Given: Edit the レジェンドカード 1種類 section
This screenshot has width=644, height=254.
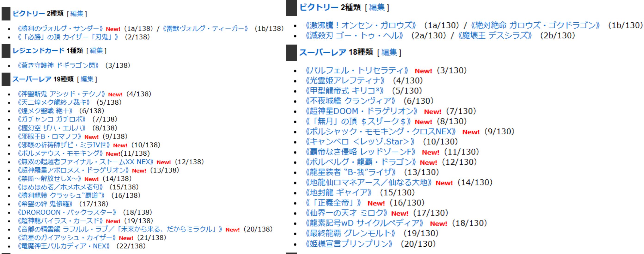Looking at the screenshot, I should pos(96,51).
